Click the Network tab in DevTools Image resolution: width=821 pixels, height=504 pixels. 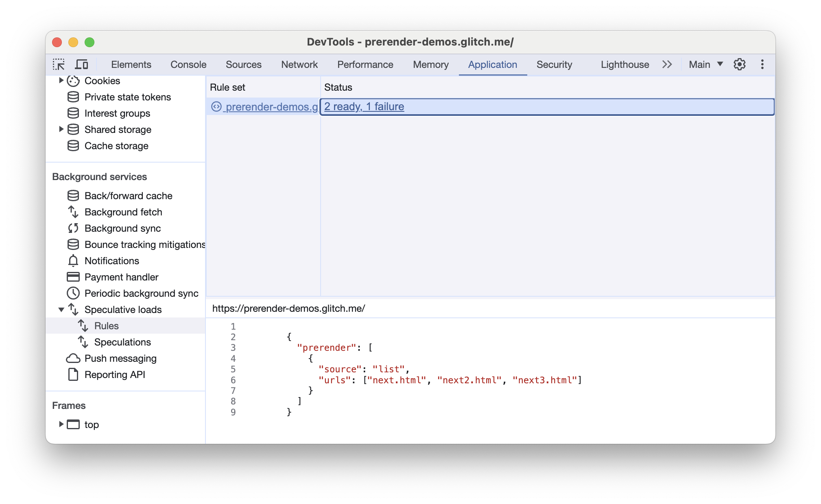coord(299,64)
